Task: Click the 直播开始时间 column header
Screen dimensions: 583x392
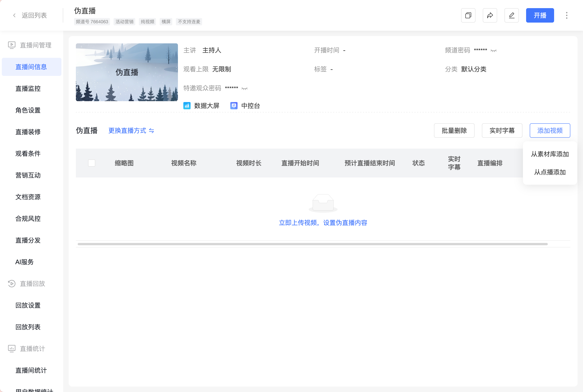Action: click(x=300, y=163)
